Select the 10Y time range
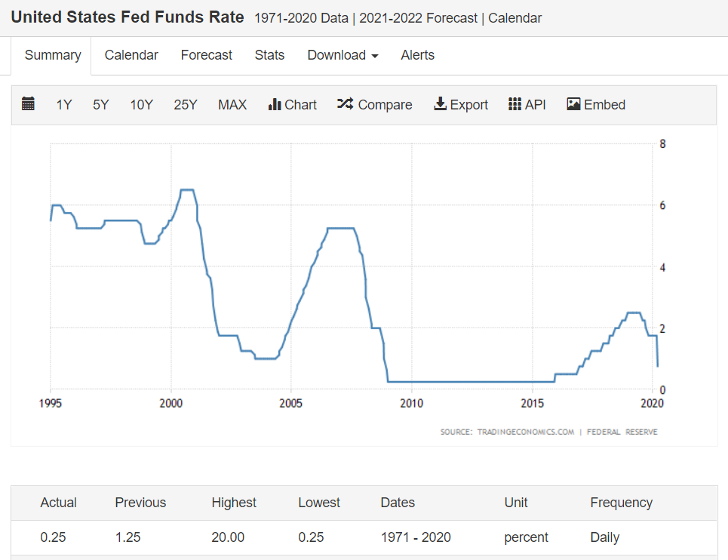 coord(141,105)
